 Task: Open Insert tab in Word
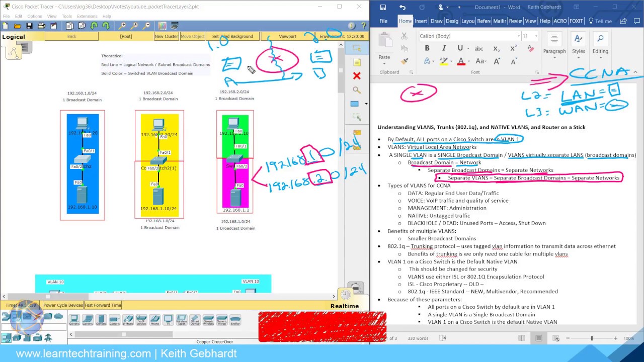click(x=421, y=21)
